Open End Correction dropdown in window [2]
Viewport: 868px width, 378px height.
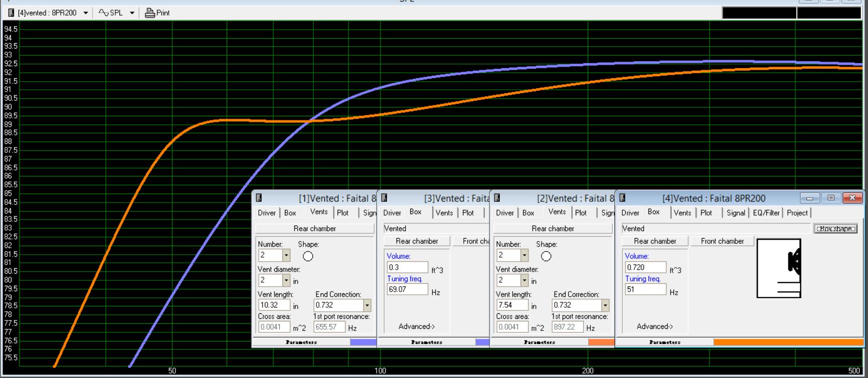point(605,305)
